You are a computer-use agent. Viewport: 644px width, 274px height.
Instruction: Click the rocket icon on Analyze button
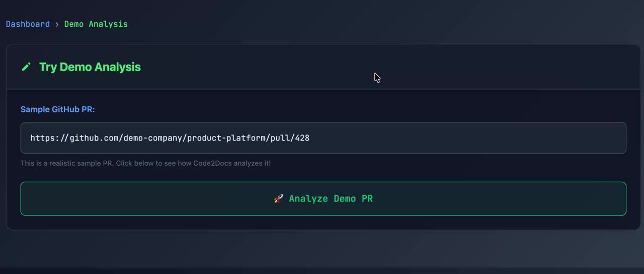pos(278,199)
